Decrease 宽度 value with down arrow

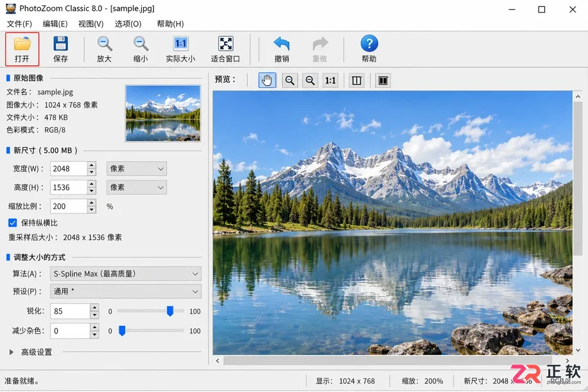92,172
